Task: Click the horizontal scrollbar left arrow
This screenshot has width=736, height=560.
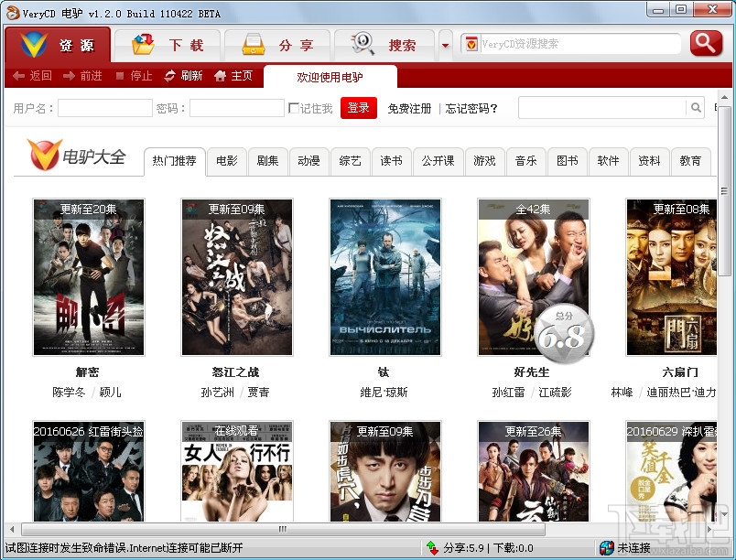Action: (x=12, y=529)
